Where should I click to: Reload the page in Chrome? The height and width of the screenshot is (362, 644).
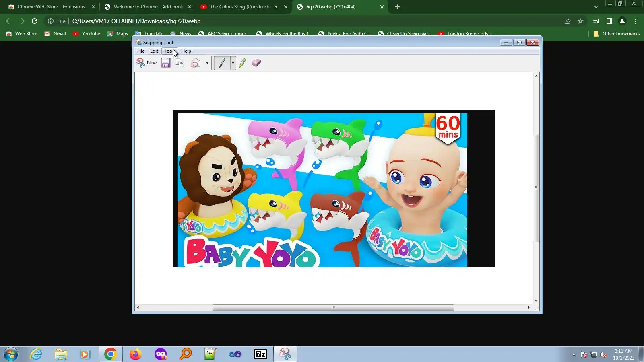[35, 21]
